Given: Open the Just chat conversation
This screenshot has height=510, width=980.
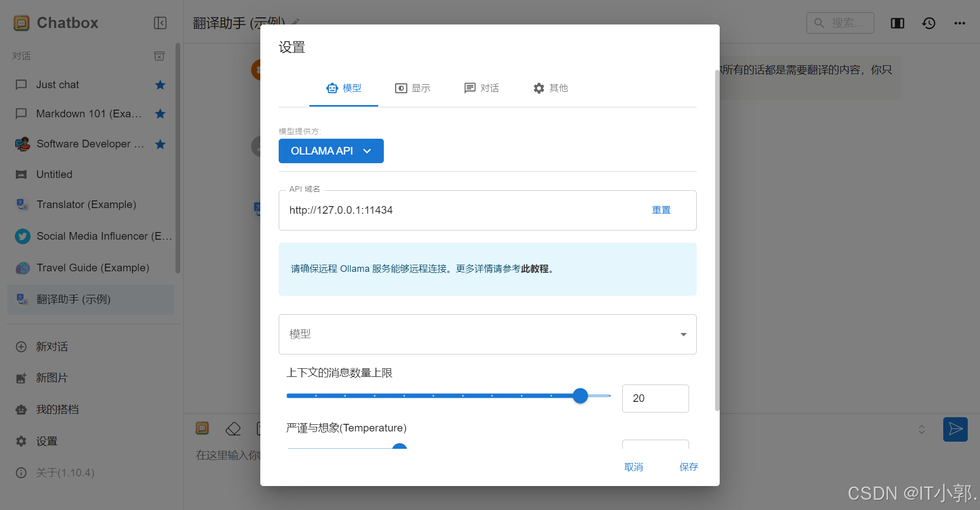Looking at the screenshot, I should point(90,85).
